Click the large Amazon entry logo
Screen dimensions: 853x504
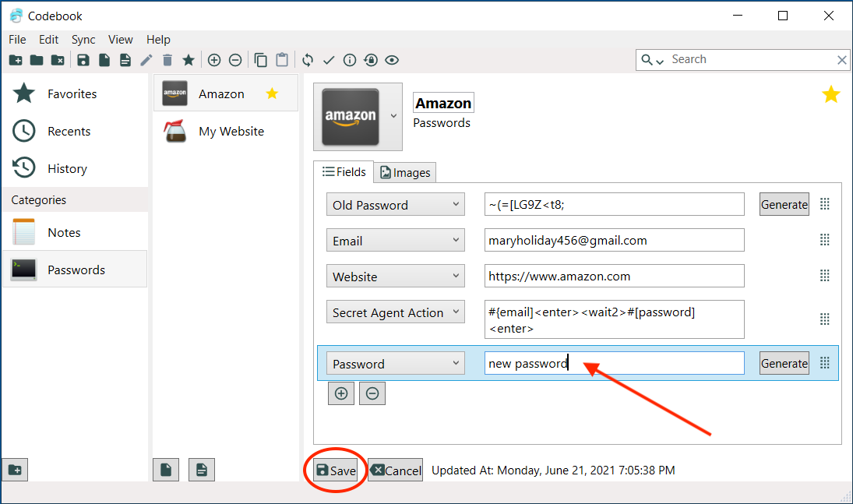point(351,117)
